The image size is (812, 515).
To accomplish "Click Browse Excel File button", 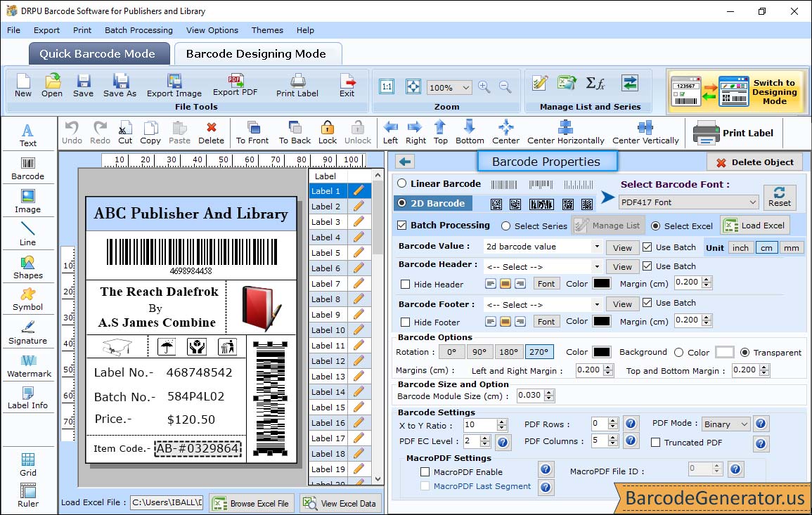I will click(252, 503).
